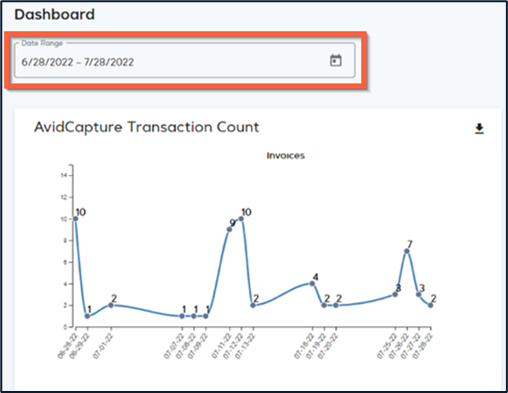Select the 07-27-22 data point showing 3
This screenshot has height=393, width=508.
(x=418, y=294)
